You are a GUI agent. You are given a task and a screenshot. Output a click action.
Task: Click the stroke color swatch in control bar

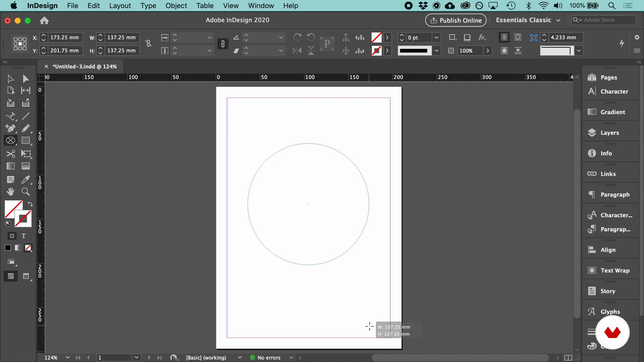(376, 51)
